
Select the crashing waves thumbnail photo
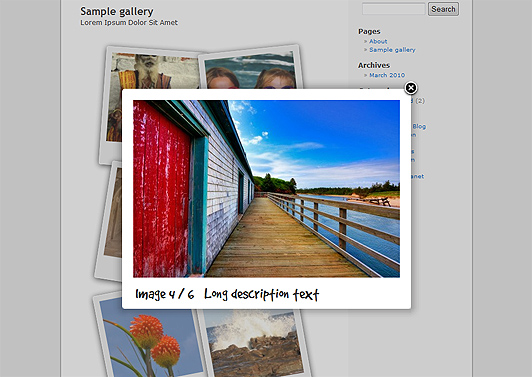pos(255,343)
